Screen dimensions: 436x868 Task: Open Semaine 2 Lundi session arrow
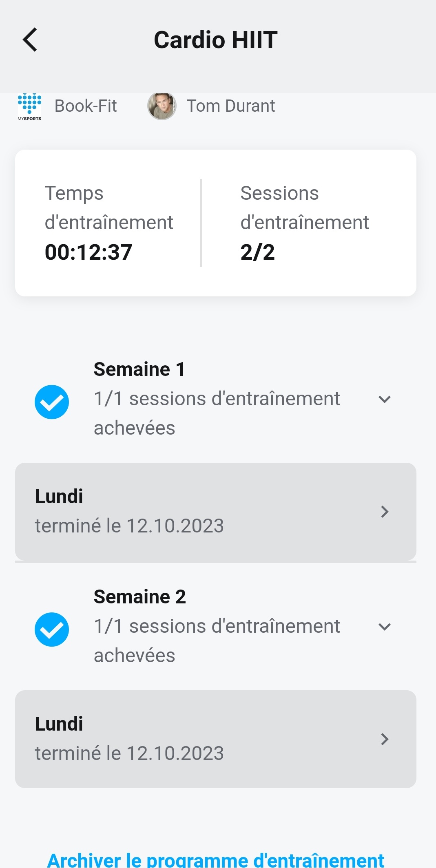tap(385, 739)
